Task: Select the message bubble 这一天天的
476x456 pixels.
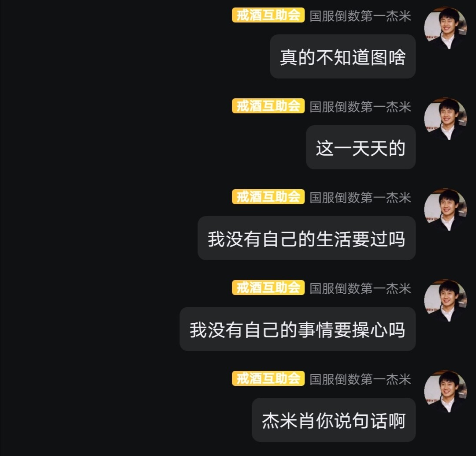Action: point(361,147)
